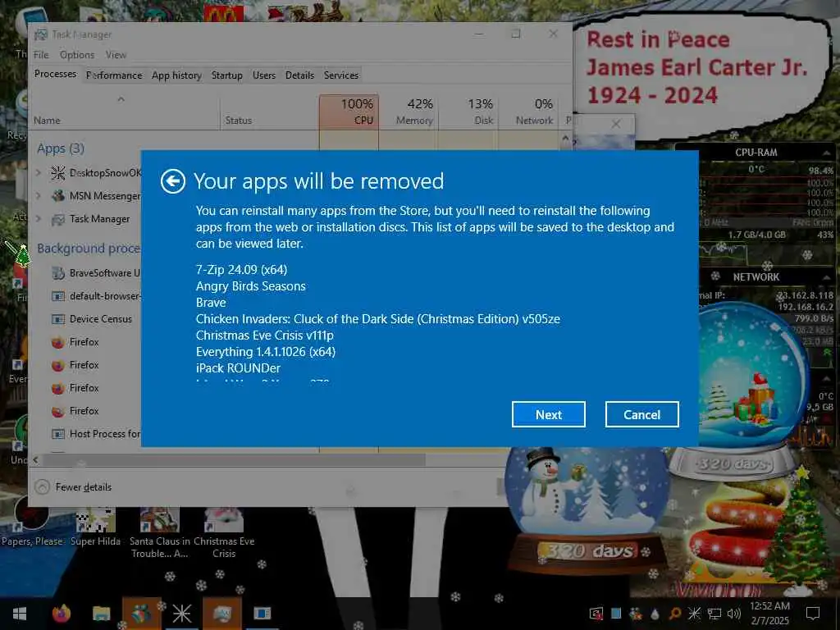The image size is (840, 630).
Task: Click the horizontal scrollbar thumb in Task Manager
Action: pos(234,459)
